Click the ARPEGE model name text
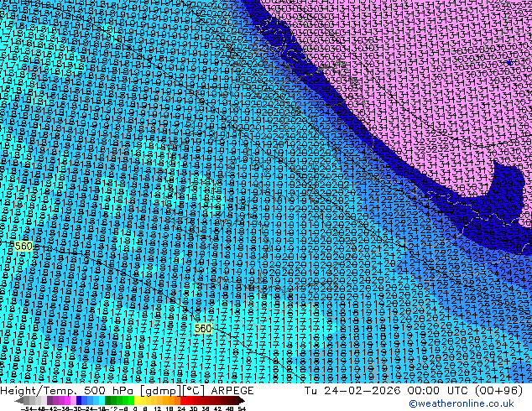This screenshot has height=411, width=532. [x=232, y=391]
